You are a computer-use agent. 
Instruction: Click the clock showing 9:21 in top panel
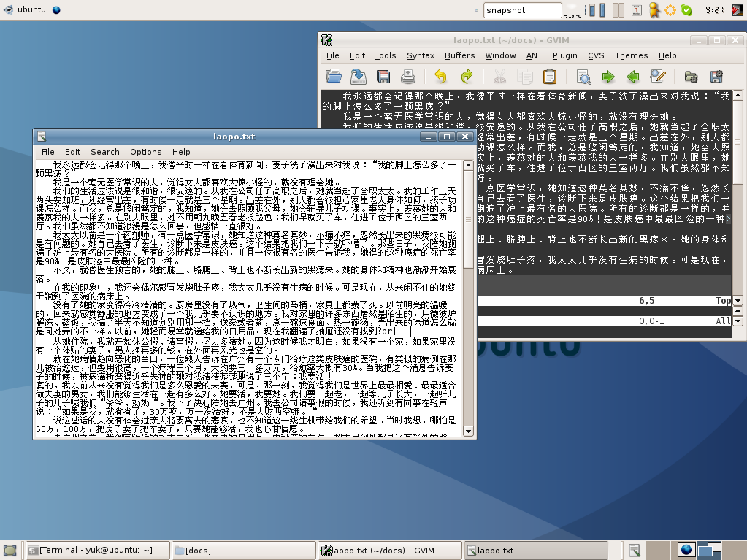coord(714,9)
